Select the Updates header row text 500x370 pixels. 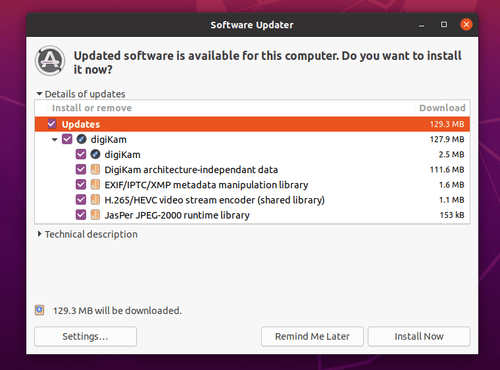pyautogui.click(x=81, y=124)
